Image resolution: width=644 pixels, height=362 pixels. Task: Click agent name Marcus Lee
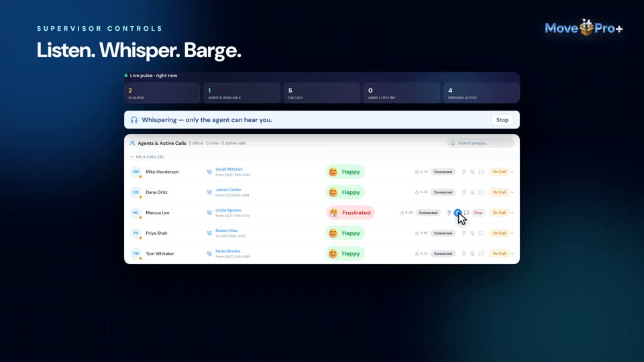157,213
